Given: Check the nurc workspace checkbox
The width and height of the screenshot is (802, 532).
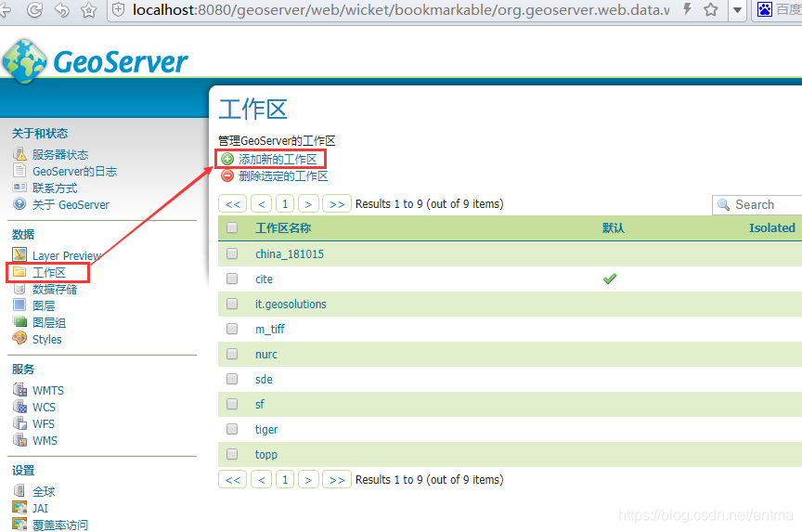Looking at the screenshot, I should click(x=232, y=354).
